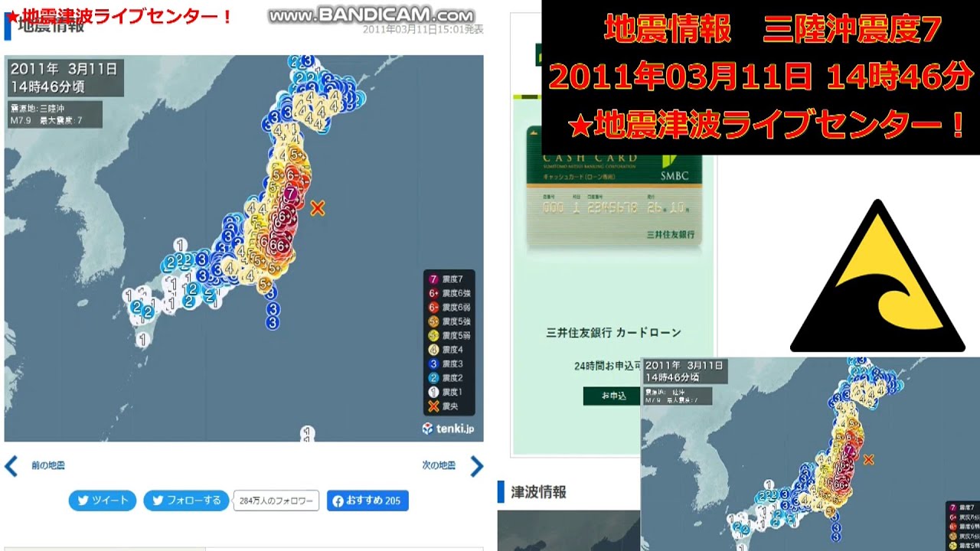The height and width of the screenshot is (551, 980).
Task: Click the 震央 X icon in the legend
Action: click(x=433, y=406)
